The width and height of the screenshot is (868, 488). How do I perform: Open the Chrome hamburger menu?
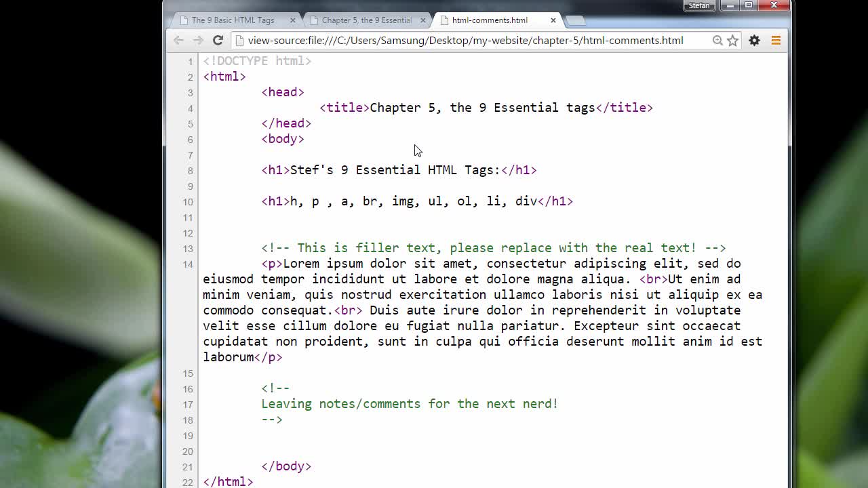(x=776, y=41)
